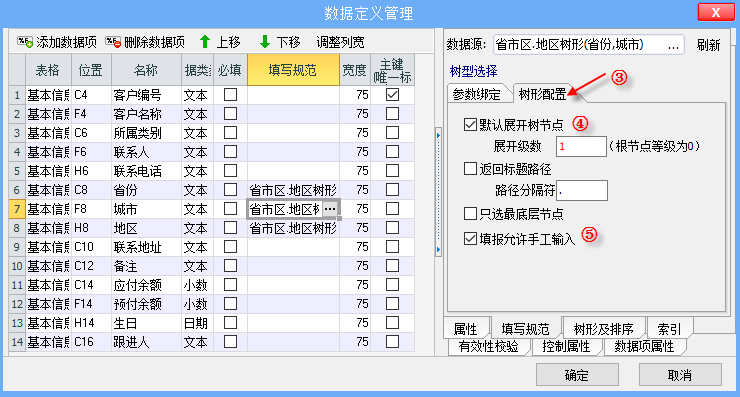The width and height of the screenshot is (740, 397).
Task: Enable 只选最底层节点 checkbox
Action: coord(470,214)
